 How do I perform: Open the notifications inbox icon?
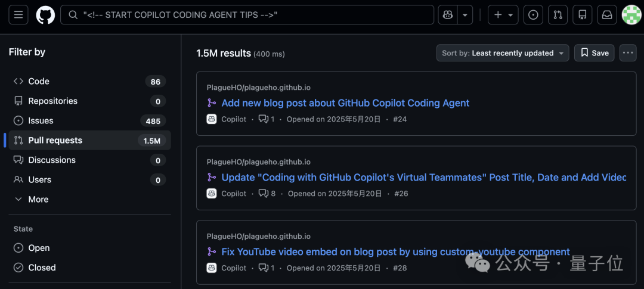pyautogui.click(x=607, y=15)
